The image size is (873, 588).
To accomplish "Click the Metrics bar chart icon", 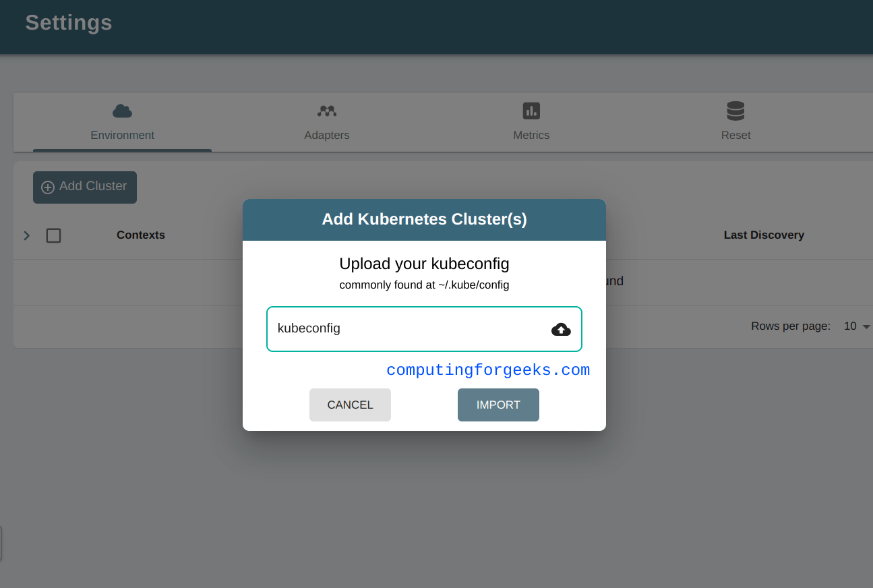I will coord(531,111).
